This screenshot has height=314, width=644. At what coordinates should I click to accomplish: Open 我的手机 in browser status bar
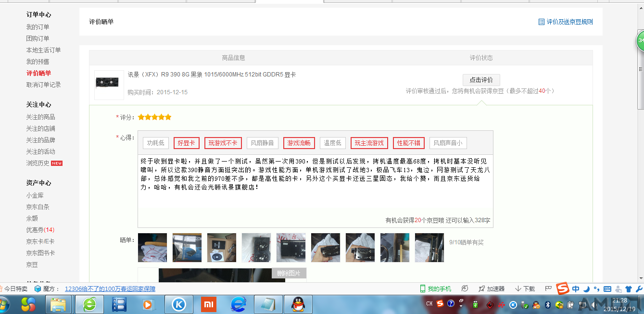(436, 289)
